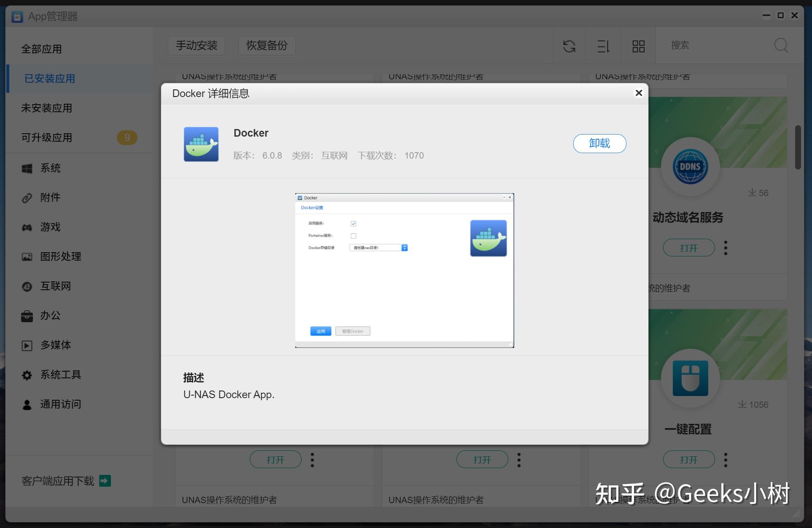Click the refresh icon in toolbar
812x528 pixels.
click(x=569, y=46)
